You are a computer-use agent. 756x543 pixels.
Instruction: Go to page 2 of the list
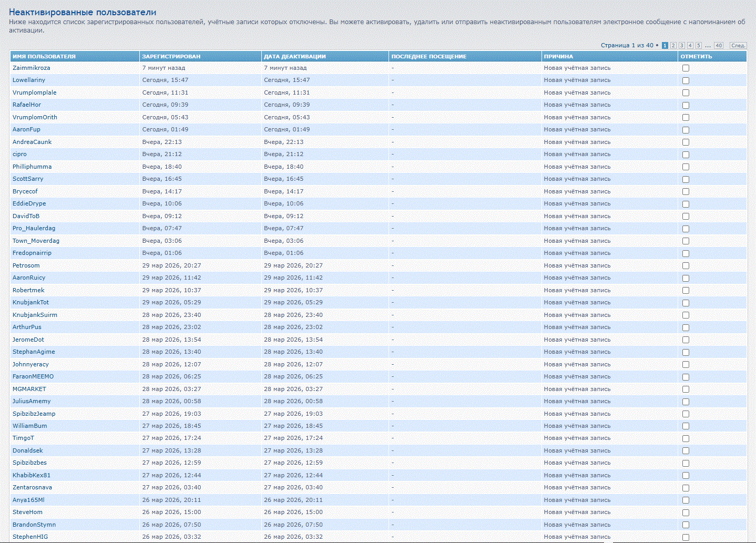point(673,46)
